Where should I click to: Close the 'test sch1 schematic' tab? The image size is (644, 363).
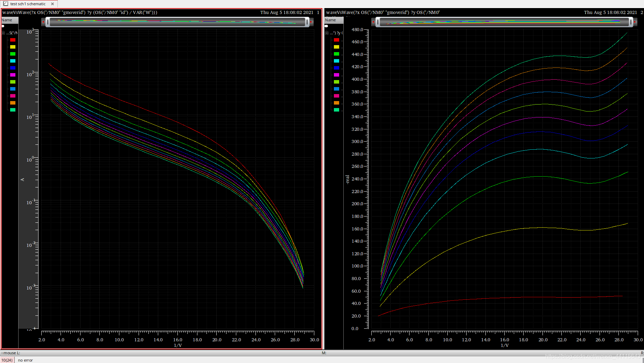pos(52,4)
